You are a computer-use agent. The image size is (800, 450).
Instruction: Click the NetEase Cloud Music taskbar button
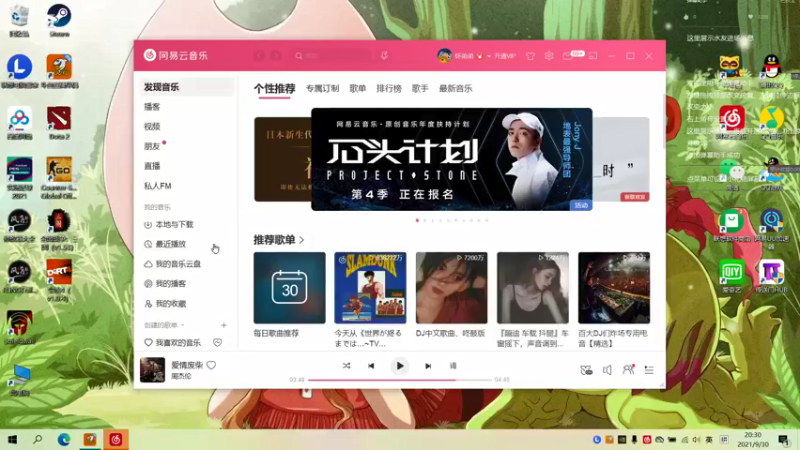click(x=116, y=439)
